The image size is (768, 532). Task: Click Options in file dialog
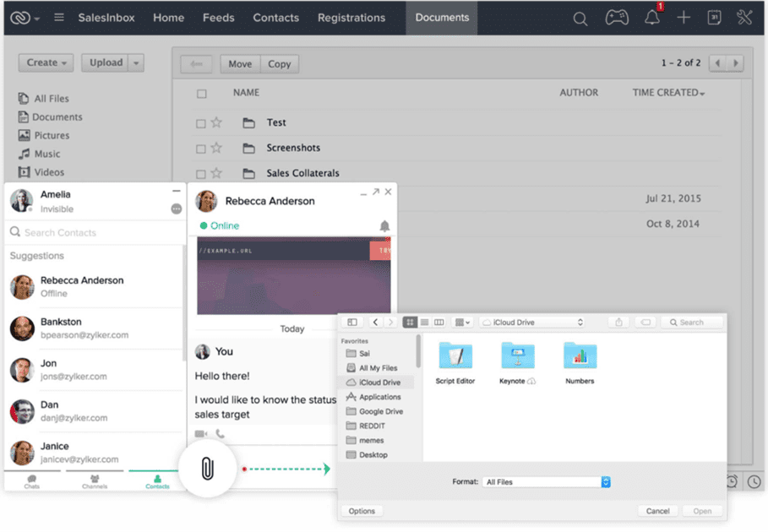click(x=362, y=511)
